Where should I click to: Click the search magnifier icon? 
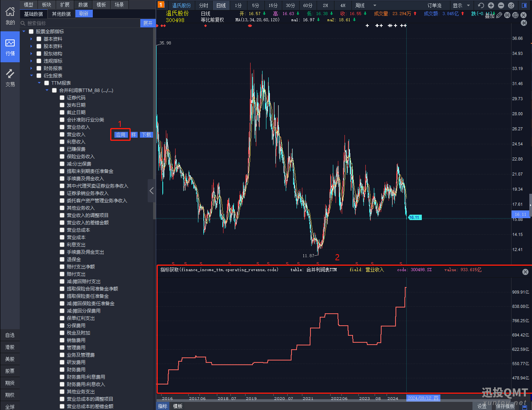(23, 23)
